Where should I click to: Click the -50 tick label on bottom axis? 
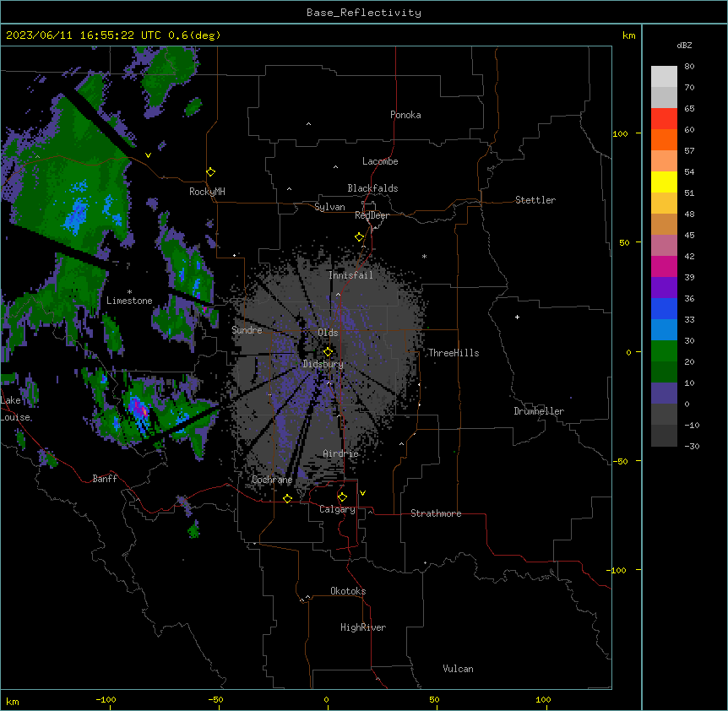pos(215,699)
